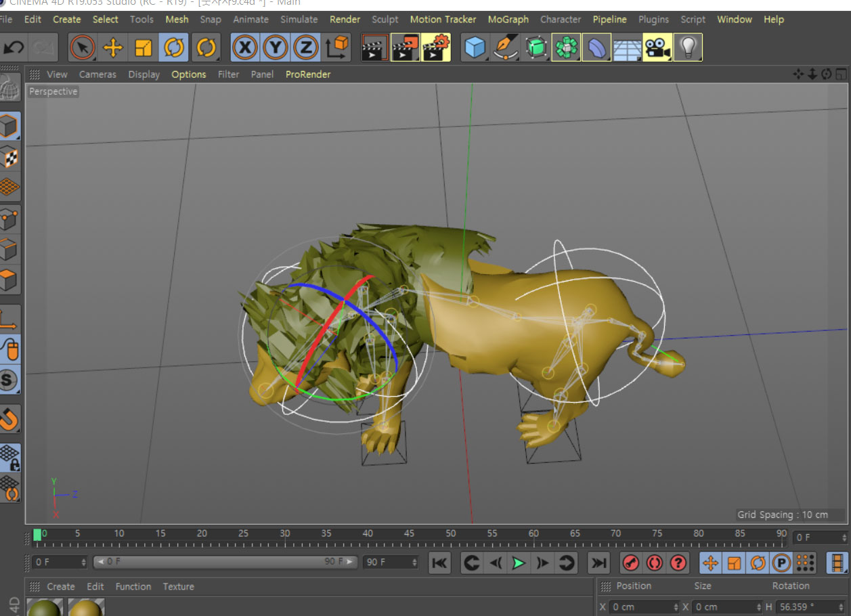Click the viewport zoom arrows icon
This screenshot has height=616, width=851.
coord(812,74)
